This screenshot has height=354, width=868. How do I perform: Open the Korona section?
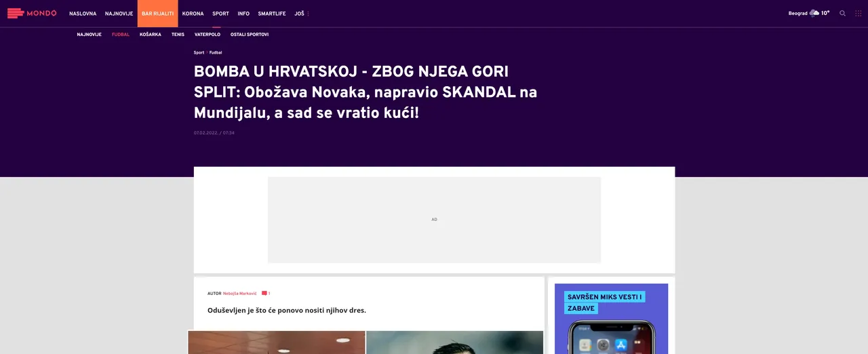(x=193, y=14)
